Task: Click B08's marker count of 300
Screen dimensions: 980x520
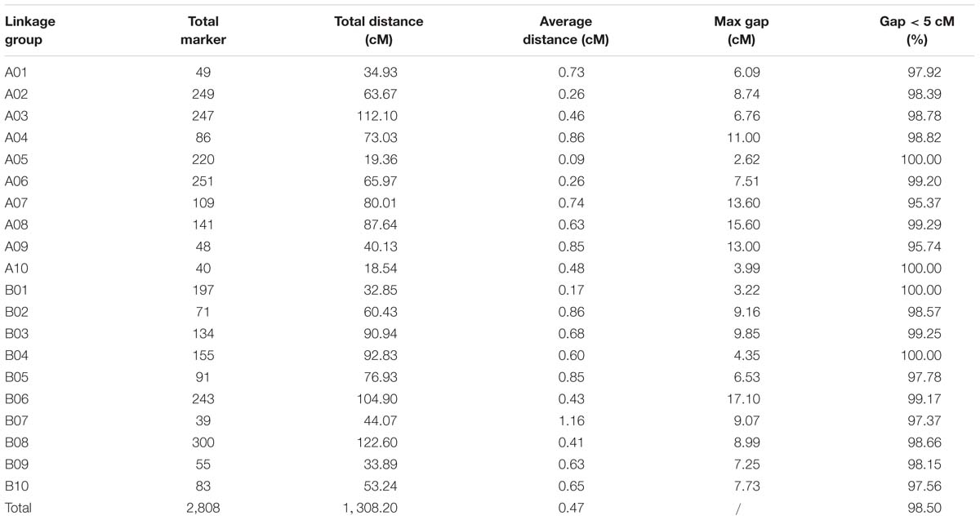Action: tap(203, 442)
